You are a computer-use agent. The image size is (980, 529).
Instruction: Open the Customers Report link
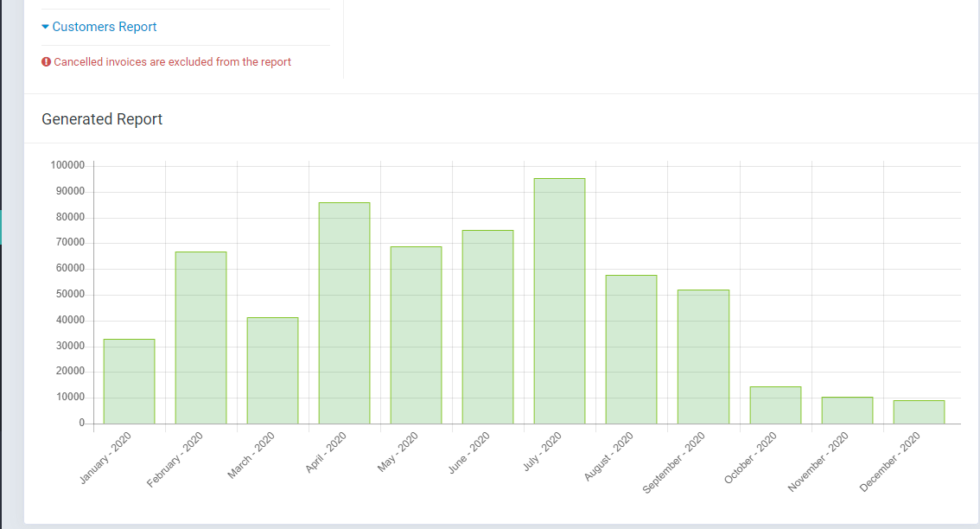coord(104,27)
